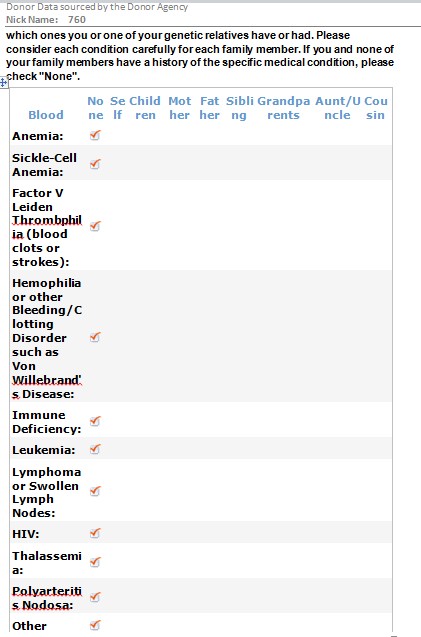This screenshot has height=637, width=421.
Task: Uncheck the None box for Anemia
Action: (x=95, y=135)
